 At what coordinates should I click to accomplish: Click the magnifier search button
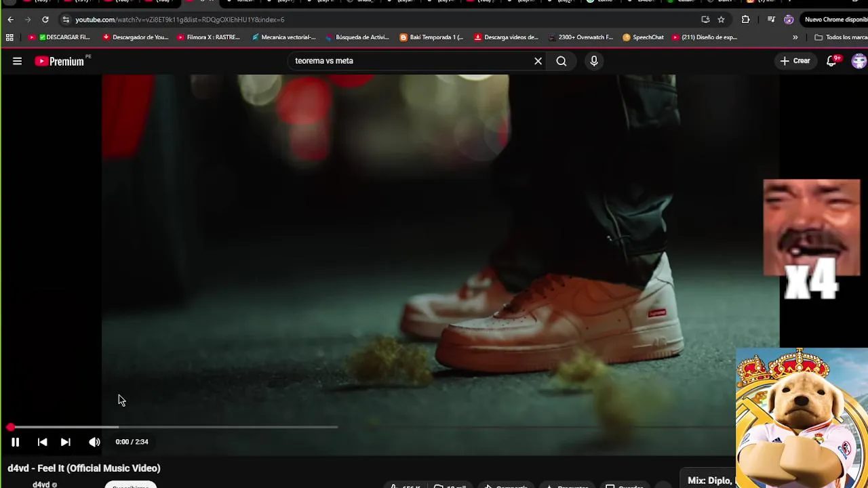pyautogui.click(x=561, y=61)
